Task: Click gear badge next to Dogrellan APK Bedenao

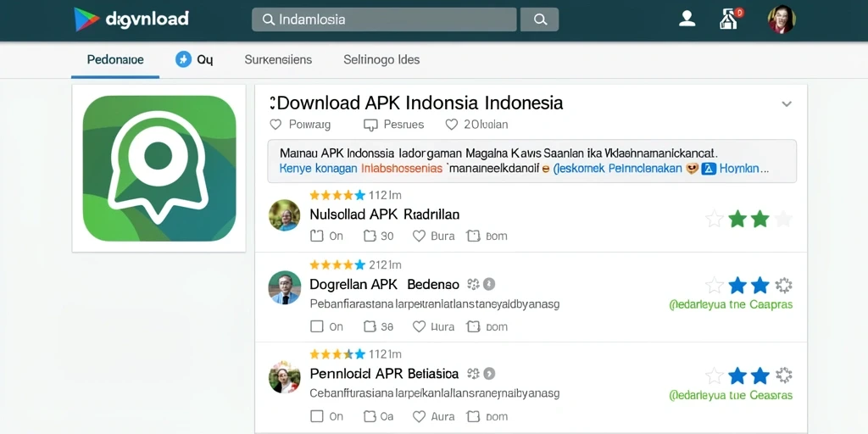Action: point(473,285)
